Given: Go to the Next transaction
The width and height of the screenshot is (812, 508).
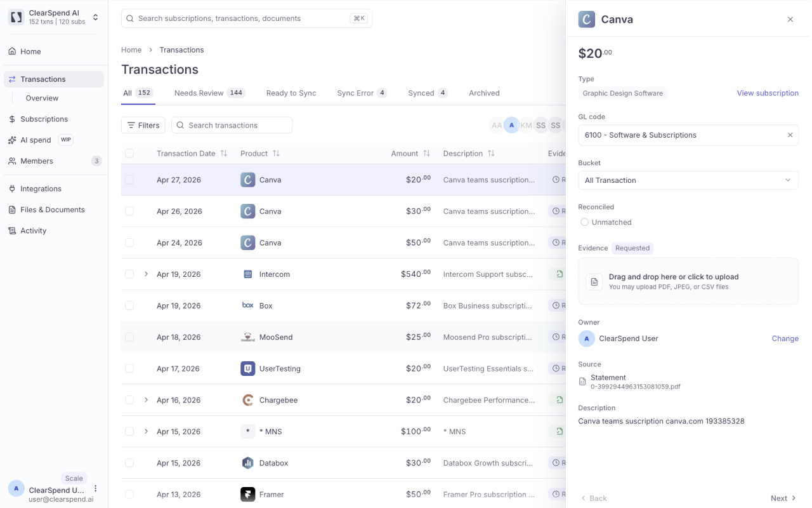Looking at the screenshot, I should (783, 498).
